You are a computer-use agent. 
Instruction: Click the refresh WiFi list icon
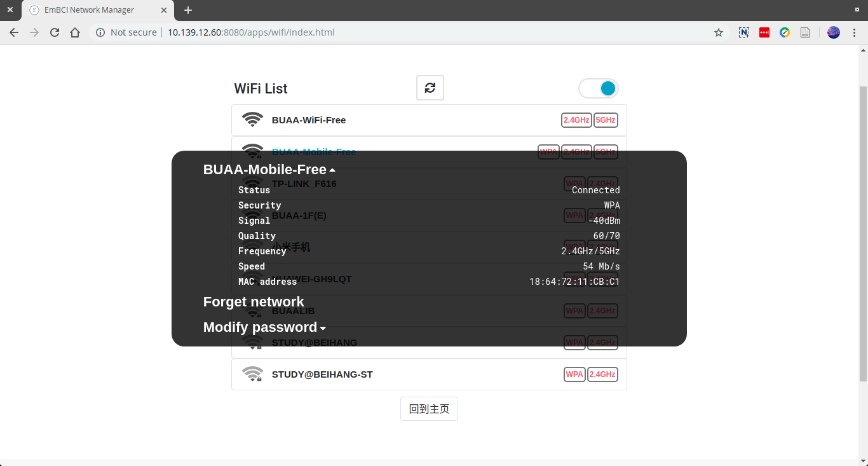click(430, 88)
